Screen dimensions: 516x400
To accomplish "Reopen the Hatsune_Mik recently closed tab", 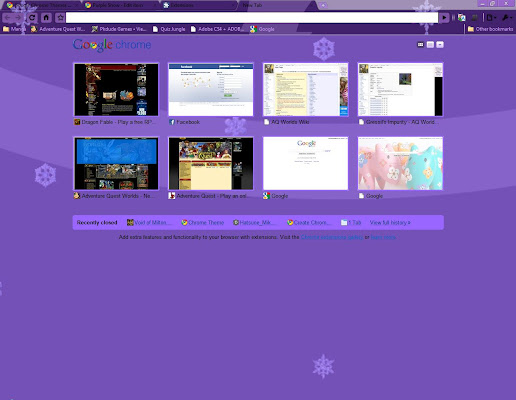I will (255, 222).
